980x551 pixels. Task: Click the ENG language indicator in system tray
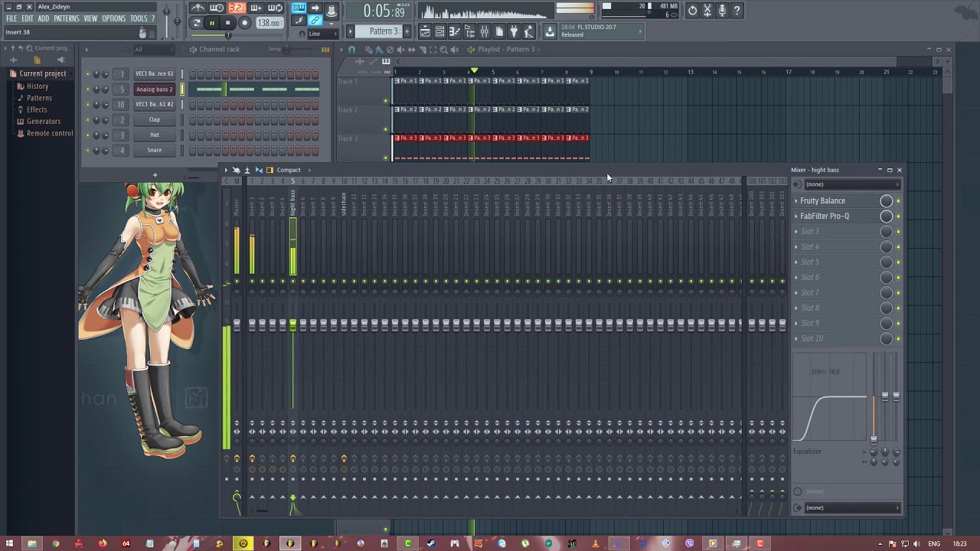934,544
